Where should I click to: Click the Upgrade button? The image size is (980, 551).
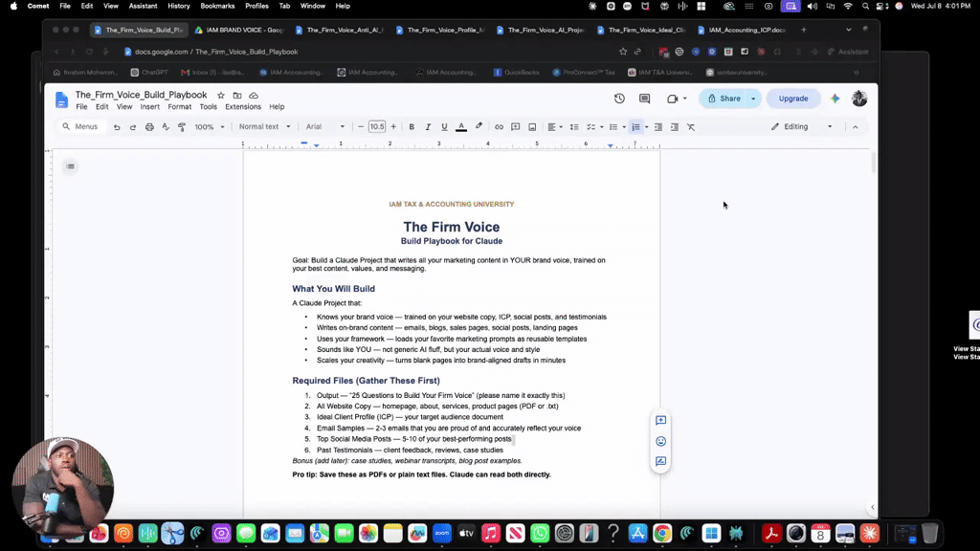point(793,99)
